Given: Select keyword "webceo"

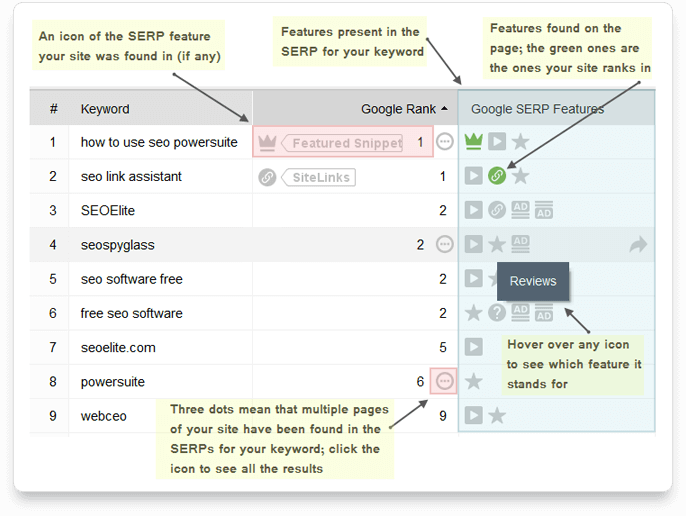Looking at the screenshot, I should click(104, 416).
